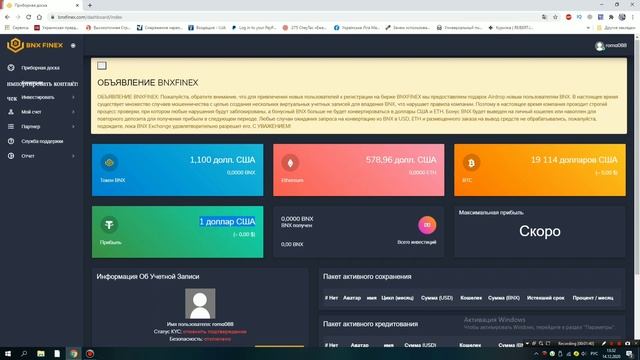Go back in browser history
The height and width of the screenshot is (360, 640).
pos(7,17)
